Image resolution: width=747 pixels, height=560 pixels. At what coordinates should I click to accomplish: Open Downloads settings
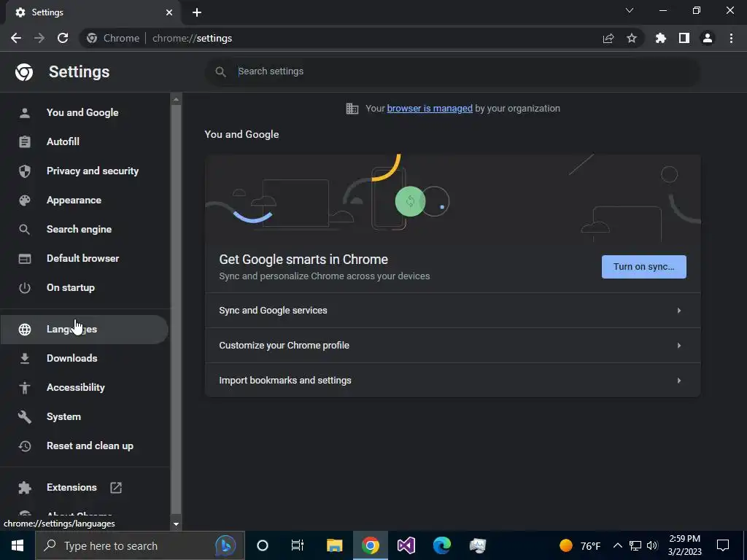pyautogui.click(x=84, y=358)
